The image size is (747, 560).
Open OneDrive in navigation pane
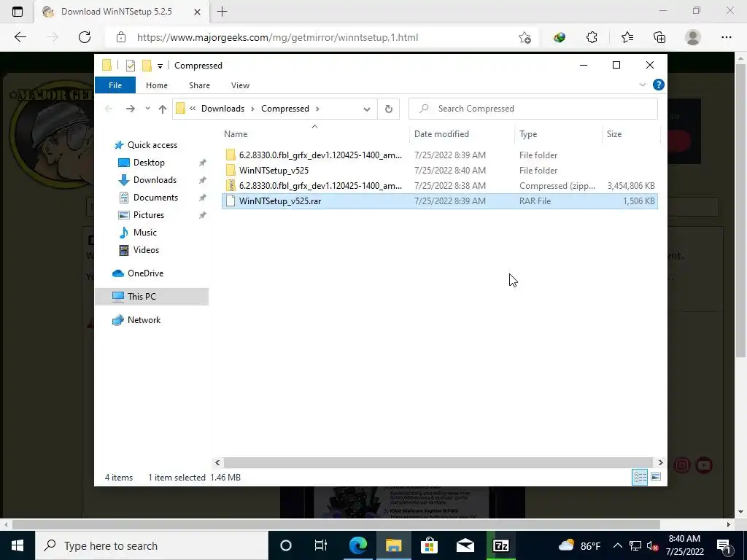tap(145, 273)
